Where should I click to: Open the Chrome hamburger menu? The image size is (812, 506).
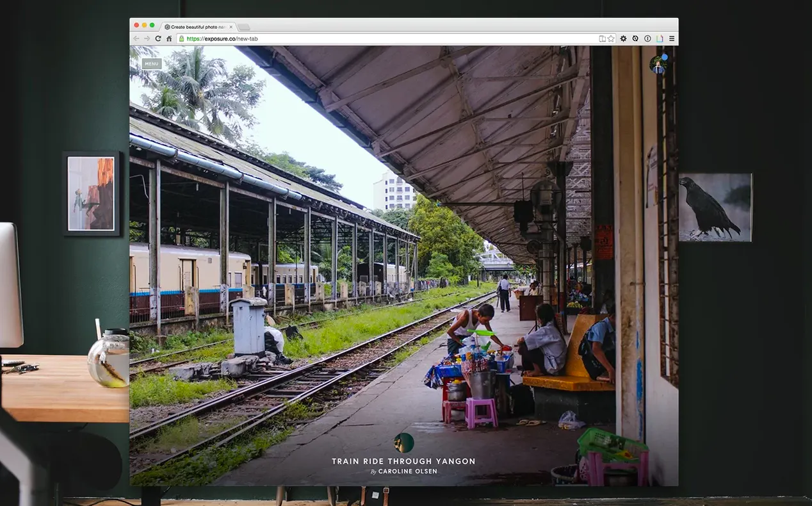coord(672,38)
